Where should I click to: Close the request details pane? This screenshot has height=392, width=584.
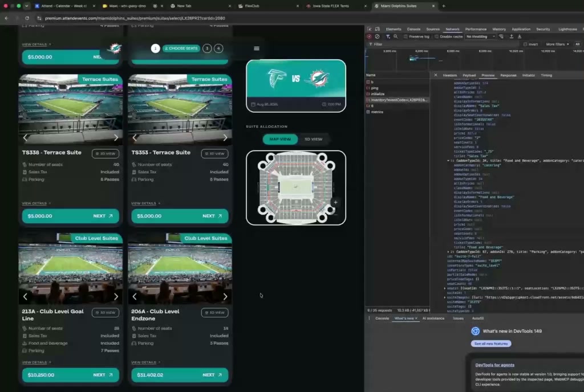(x=435, y=75)
